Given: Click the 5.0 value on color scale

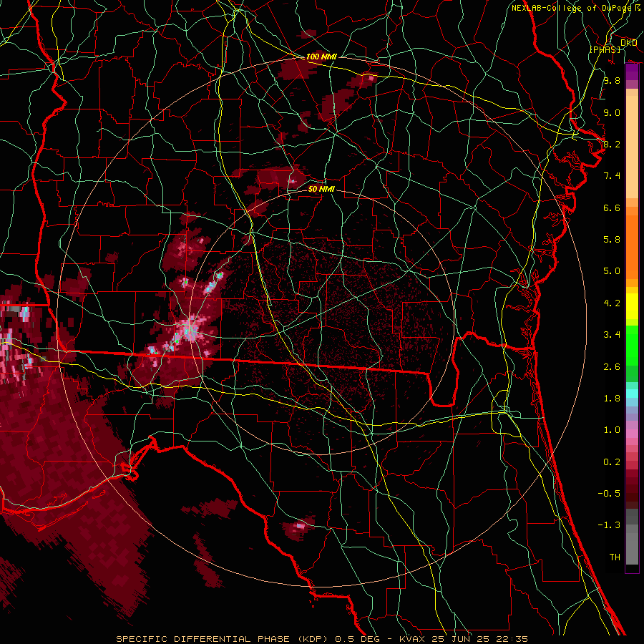Looking at the screenshot, I should (612, 271).
